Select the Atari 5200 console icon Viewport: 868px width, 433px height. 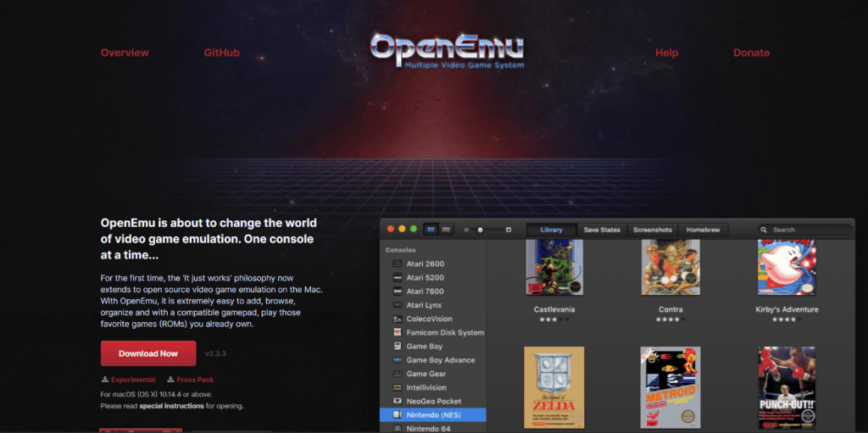point(397,277)
